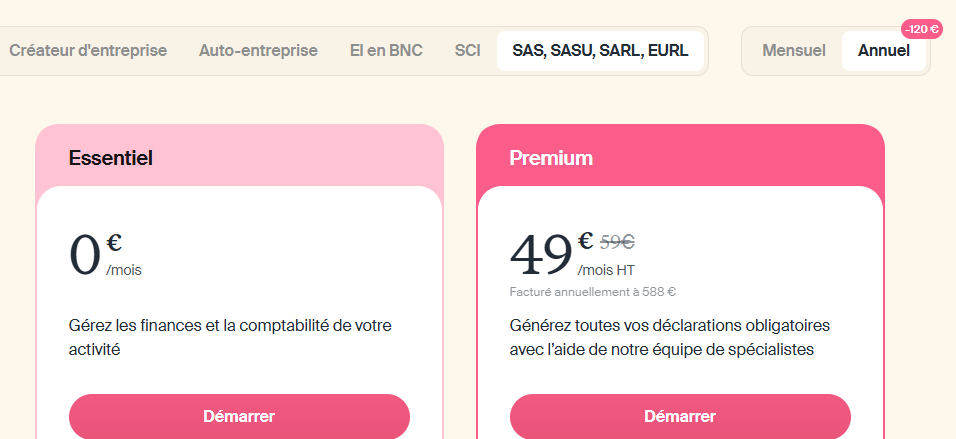The width and height of the screenshot is (956, 439).
Task: Click the /mois HT label under Premium
Action: point(606,270)
